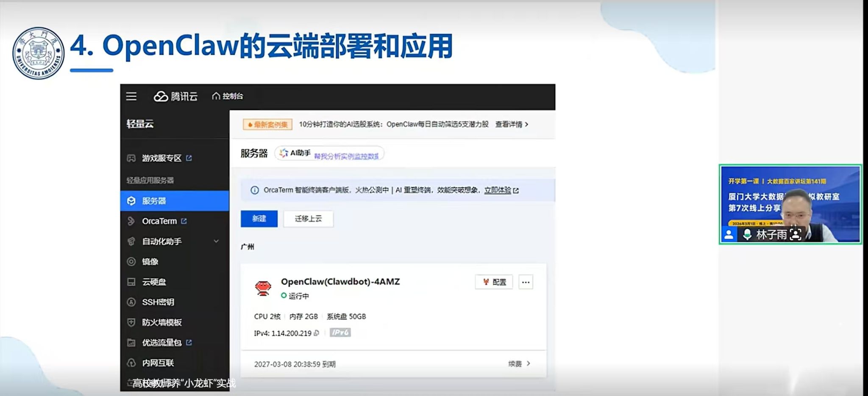Click the 迁移上云 button
The image size is (868, 396).
click(308, 219)
